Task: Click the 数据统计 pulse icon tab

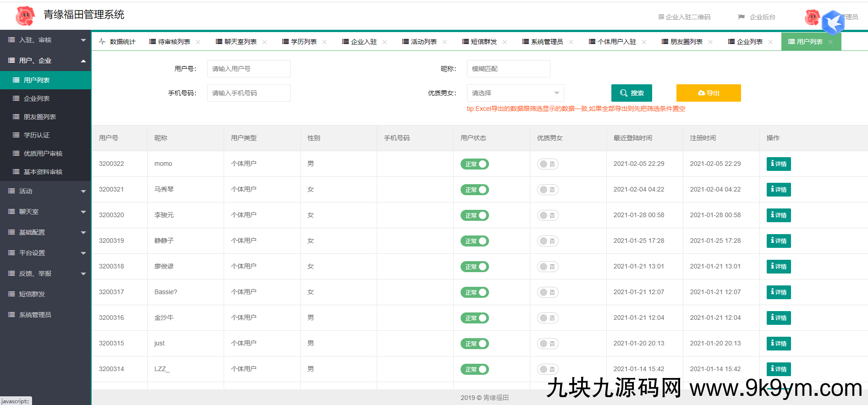Action: tap(102, 41)
